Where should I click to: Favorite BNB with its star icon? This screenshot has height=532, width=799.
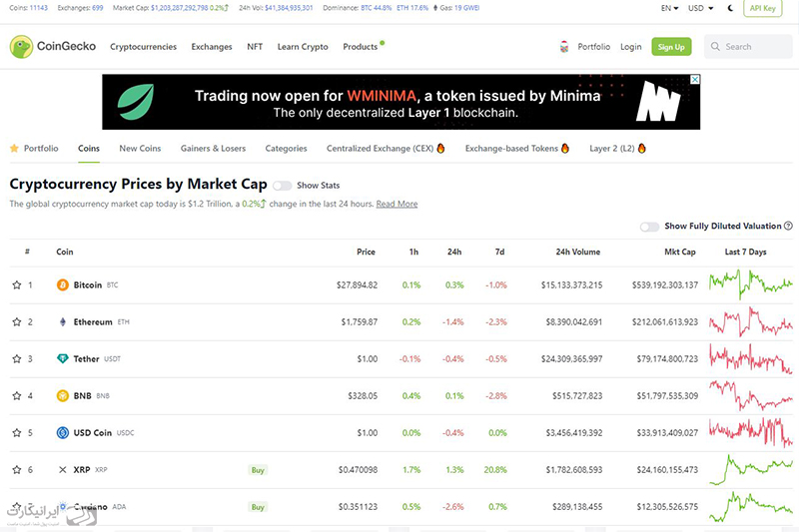[17, 395]
